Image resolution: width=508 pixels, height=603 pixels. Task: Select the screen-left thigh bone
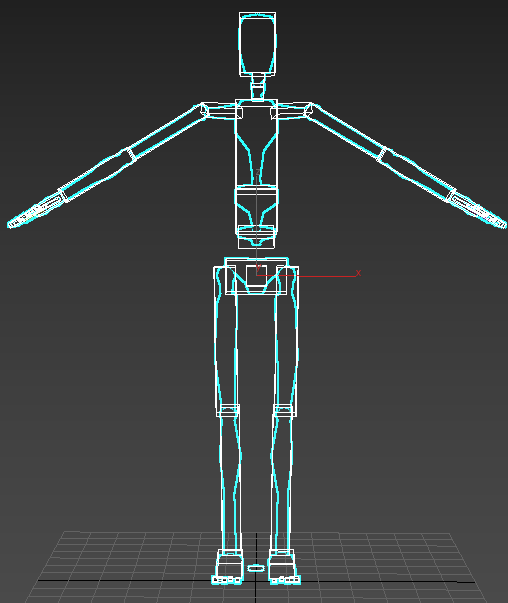pos(227,340)
